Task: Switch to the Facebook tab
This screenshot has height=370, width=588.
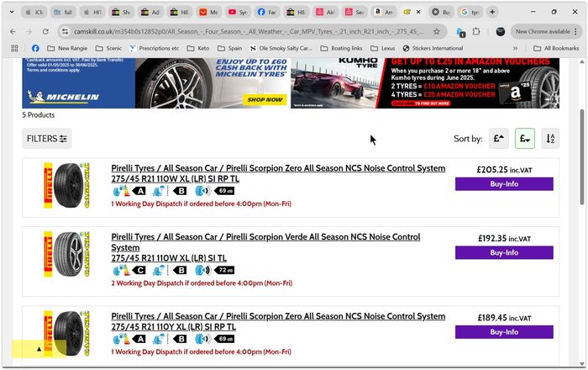Action: [x=267, y=12]
